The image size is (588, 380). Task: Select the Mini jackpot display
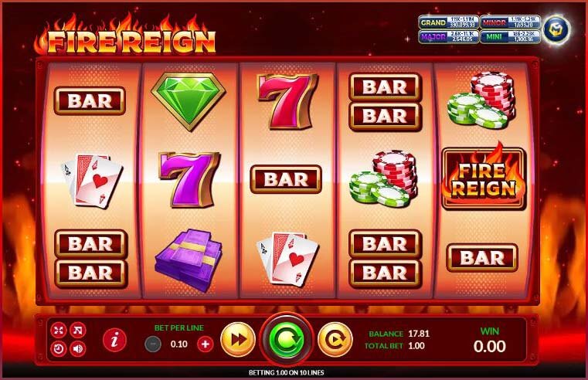click(x=511, y=37)
